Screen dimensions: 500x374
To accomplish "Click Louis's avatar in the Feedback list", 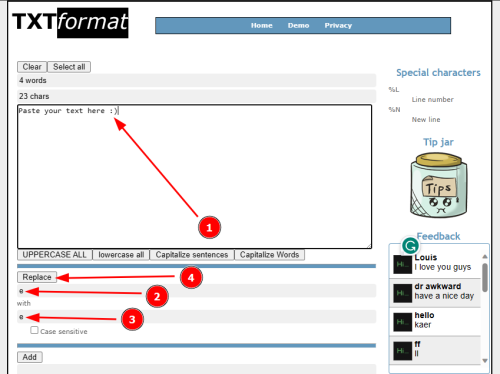I will pos(402,264).
